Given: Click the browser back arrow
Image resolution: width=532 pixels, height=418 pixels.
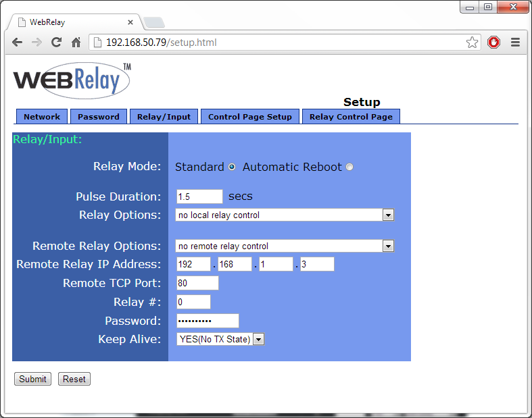Looking at the screenshot, I should pyautogui.click(x=18, y=42).
